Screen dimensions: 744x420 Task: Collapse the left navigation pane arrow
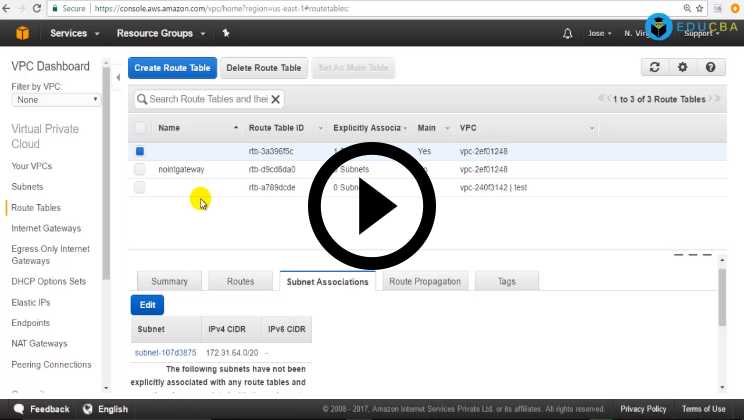tap(118, 78)
